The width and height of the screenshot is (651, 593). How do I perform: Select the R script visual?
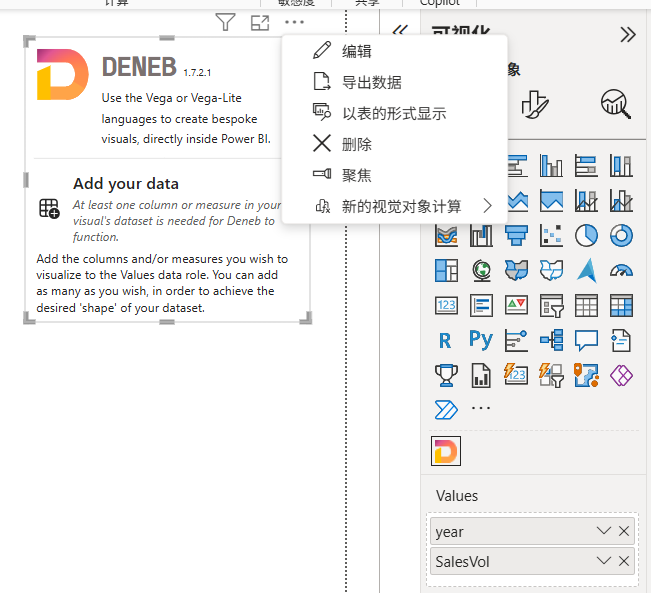(445, 341)
